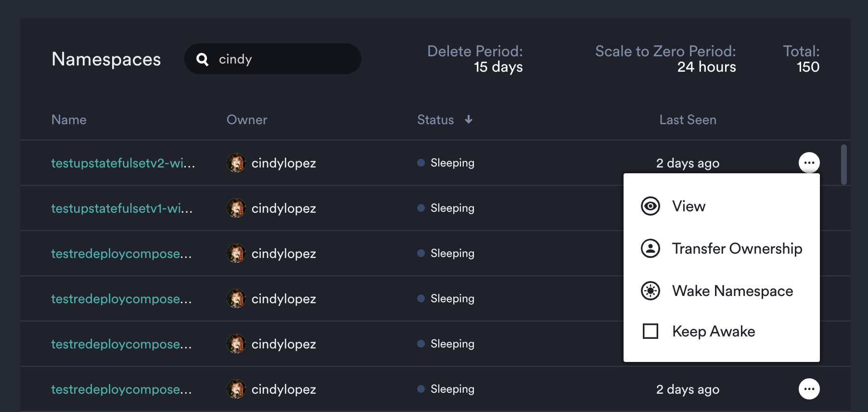868x412 pixels.
Task: Click cindylopez avatar in last row
Action: [x=236, y=389]
